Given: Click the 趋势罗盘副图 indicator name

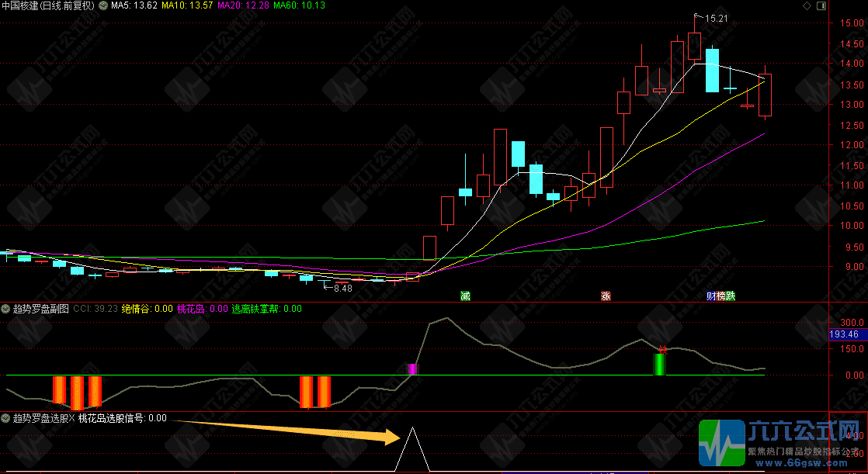Looking at the screenshot, I should click(x=41, y=309).
